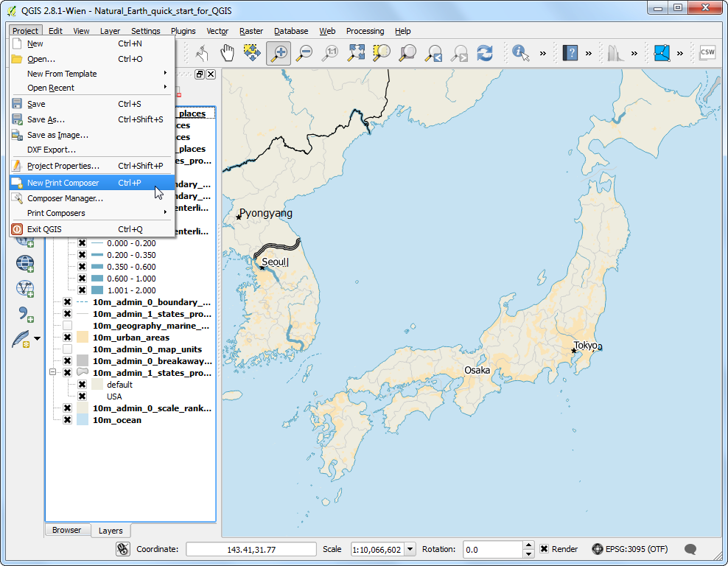
Task: Click the raster histogram stretch icon
Action: (x=616, y=53)
